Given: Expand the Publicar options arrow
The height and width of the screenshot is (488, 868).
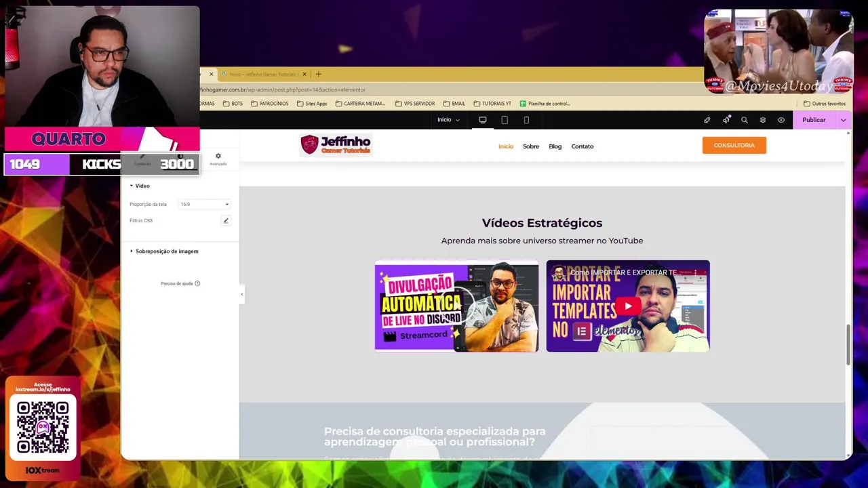Looking at the screenshot, I should (x=843, y=120).
